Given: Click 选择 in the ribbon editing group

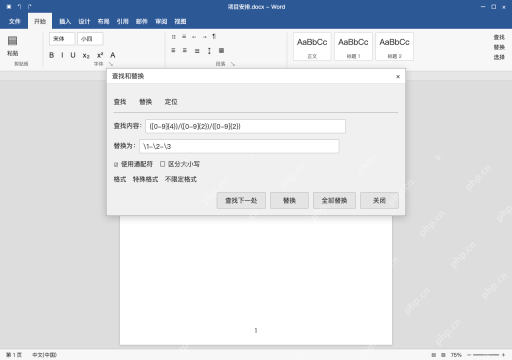Looking at the screenshot, I should pyautogui.click(x=499, y=57).
